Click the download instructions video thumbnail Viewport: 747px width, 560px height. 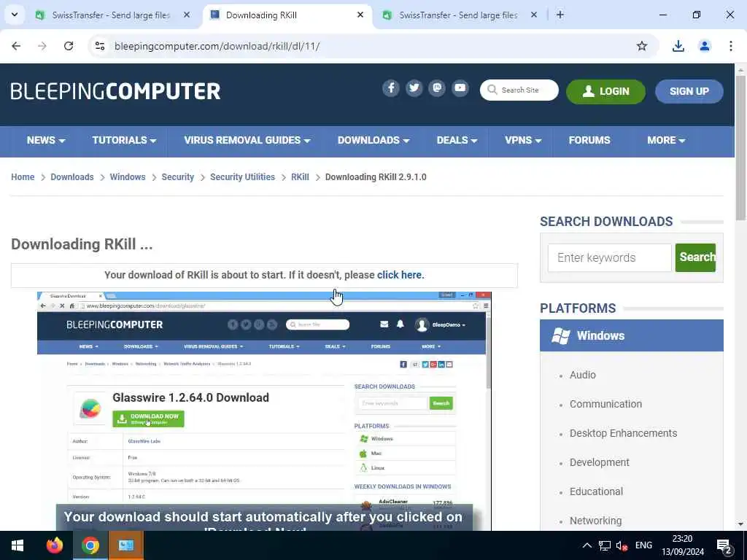click(264, 411)
